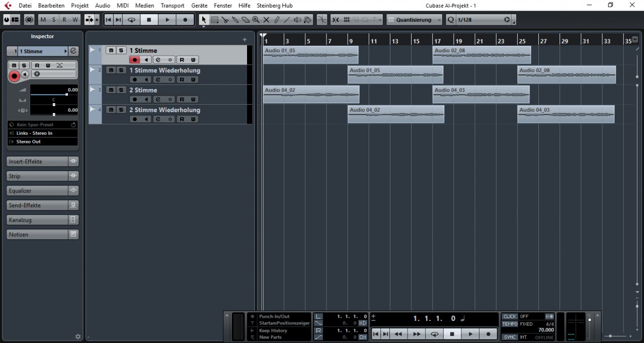Select the Scissors split tool
644x343 pixels.
click(225, 20)
